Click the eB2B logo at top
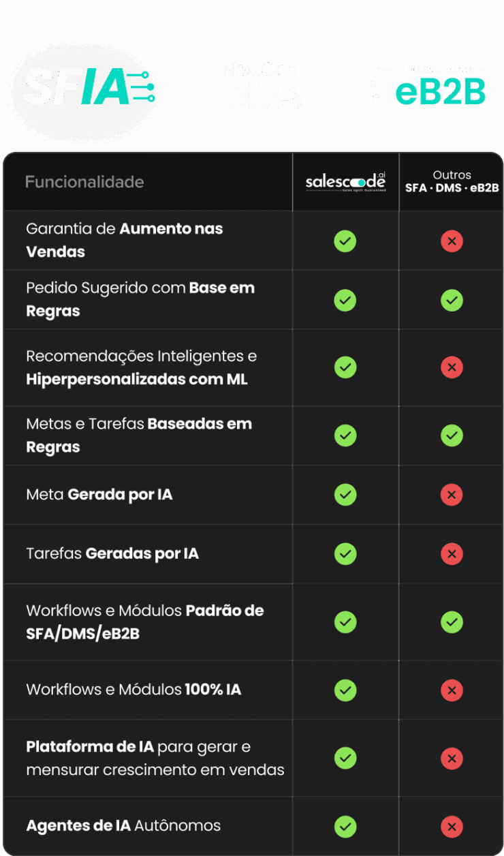Viewport: 504px width, 856px height. 427,86
